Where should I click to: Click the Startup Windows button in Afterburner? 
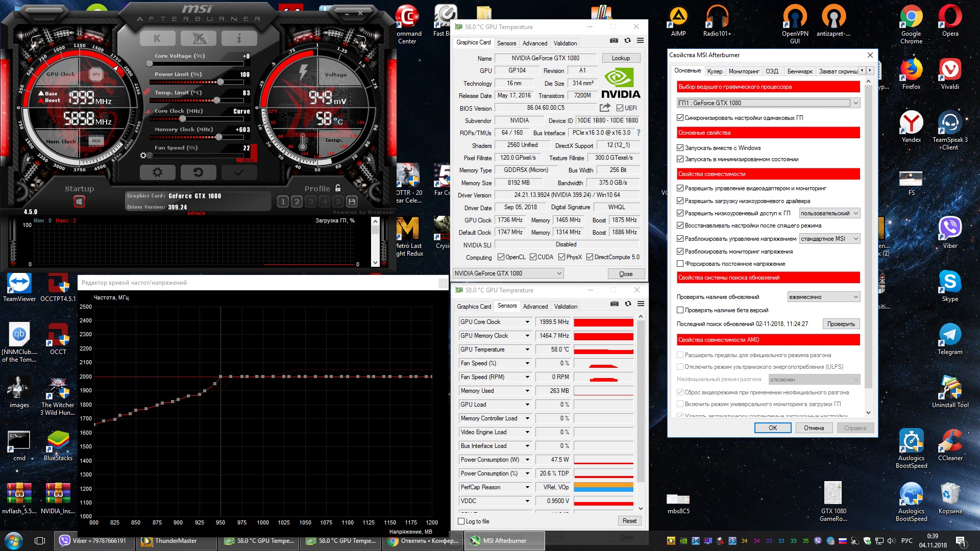coord(79,202)
